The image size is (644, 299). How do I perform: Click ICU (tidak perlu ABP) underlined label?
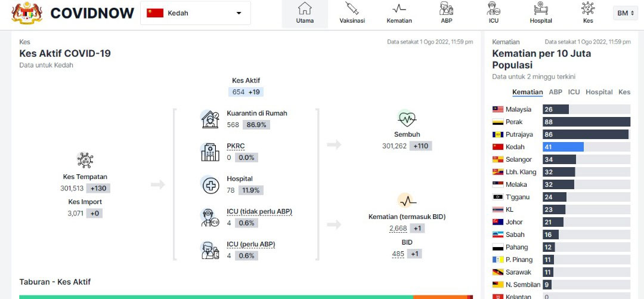tap(259, 212)
